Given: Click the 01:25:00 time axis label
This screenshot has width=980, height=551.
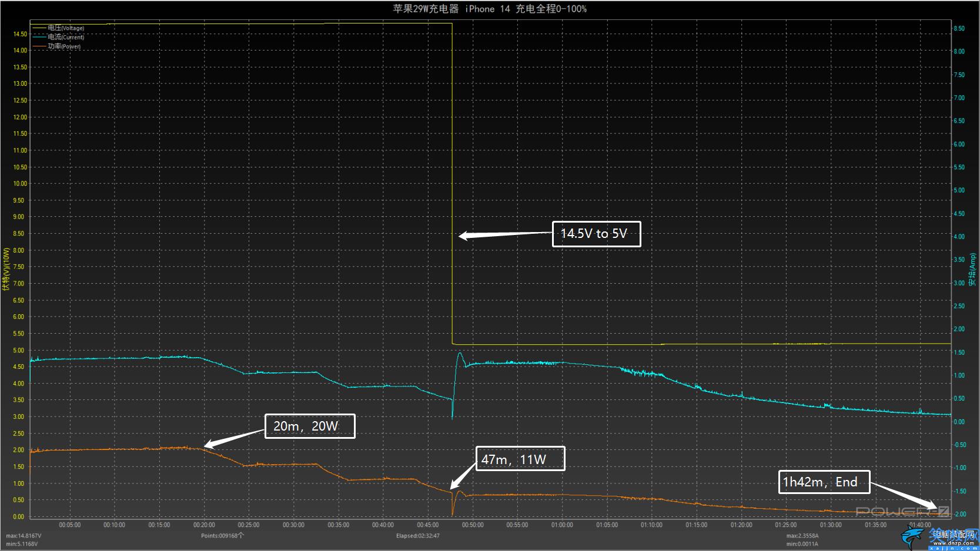Looking at the screenshot, I should (x=786, y=525).
